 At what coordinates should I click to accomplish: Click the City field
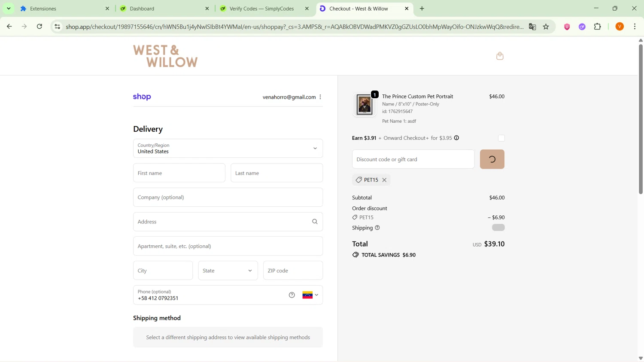pos(163,271)
